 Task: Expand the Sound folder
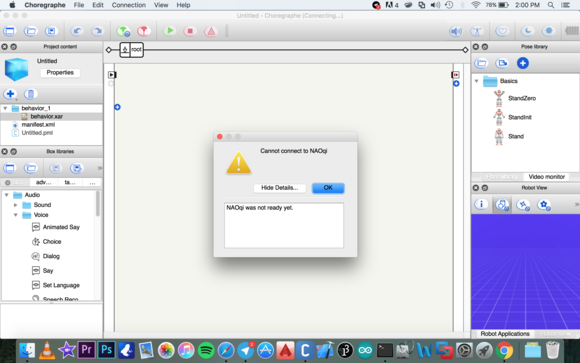(16, 205)
